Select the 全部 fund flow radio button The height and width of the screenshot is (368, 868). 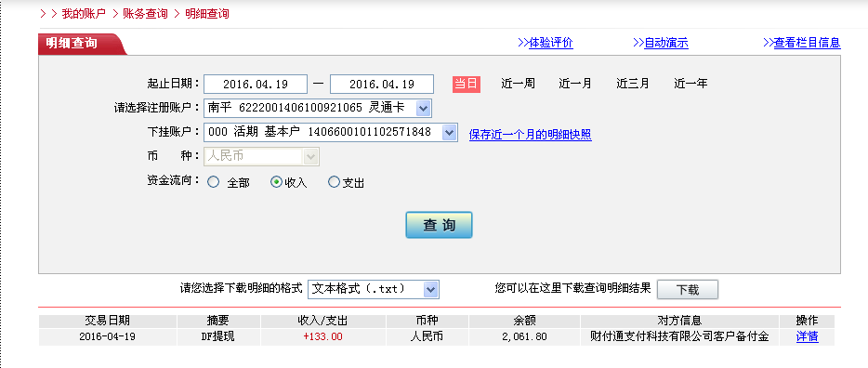coord(213,182)
